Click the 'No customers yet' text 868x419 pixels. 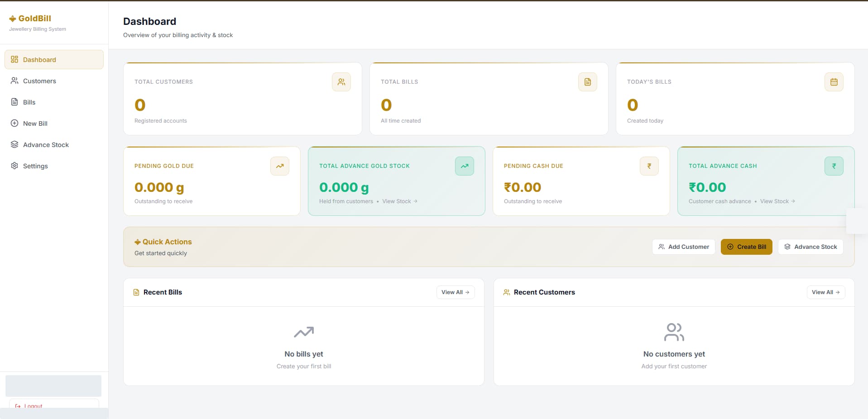tap(674, 354)
